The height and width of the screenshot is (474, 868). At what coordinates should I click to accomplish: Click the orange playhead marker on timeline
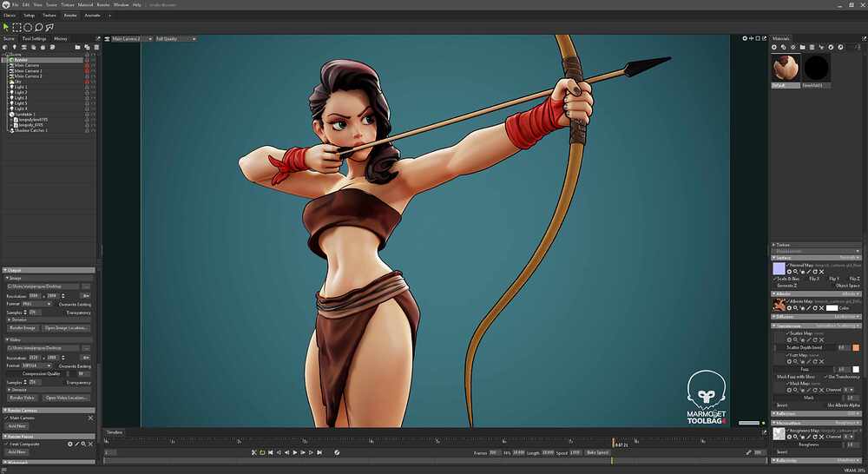[612, 442]
